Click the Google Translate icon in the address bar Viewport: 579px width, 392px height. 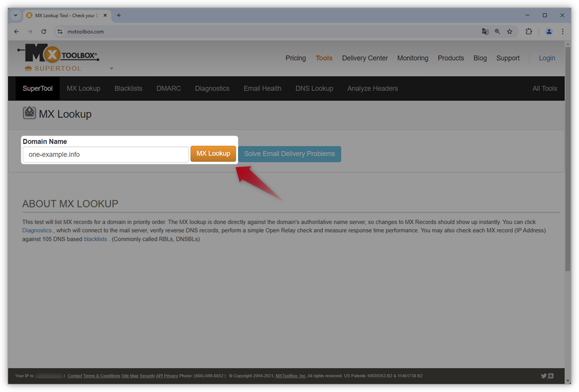pyautogui.click(x=485, y=31)
